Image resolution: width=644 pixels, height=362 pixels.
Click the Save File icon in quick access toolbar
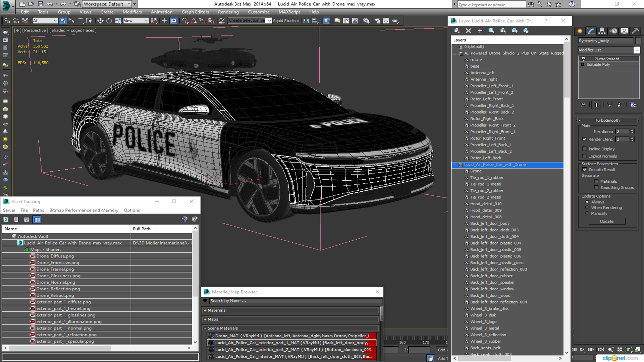click(x=40, y=4)
